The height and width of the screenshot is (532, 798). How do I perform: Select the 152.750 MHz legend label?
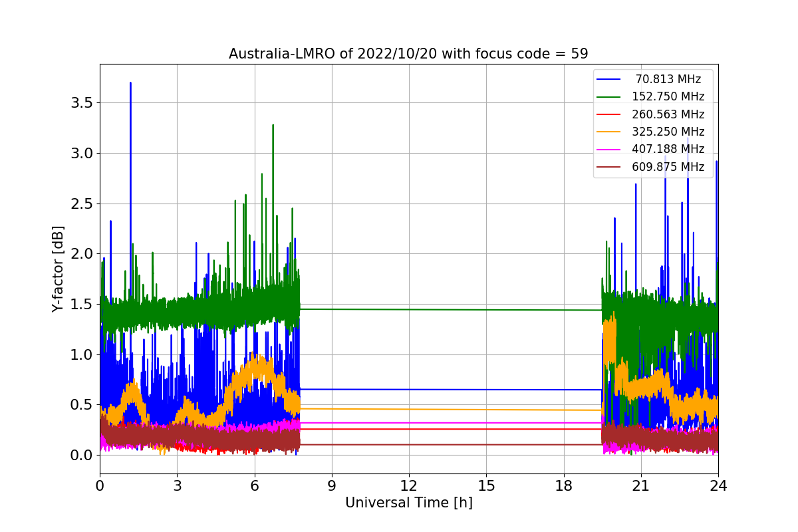click(668, 96)
